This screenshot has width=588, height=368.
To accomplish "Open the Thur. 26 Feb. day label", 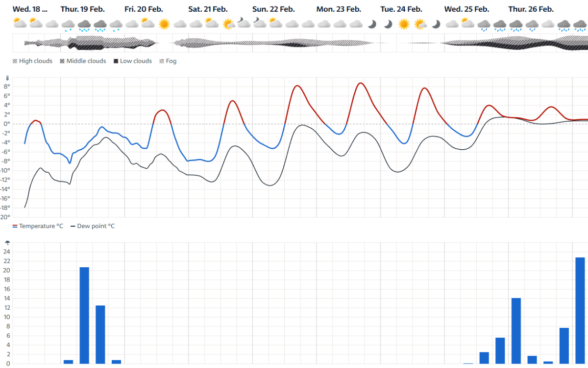I will tap(531, 9).
